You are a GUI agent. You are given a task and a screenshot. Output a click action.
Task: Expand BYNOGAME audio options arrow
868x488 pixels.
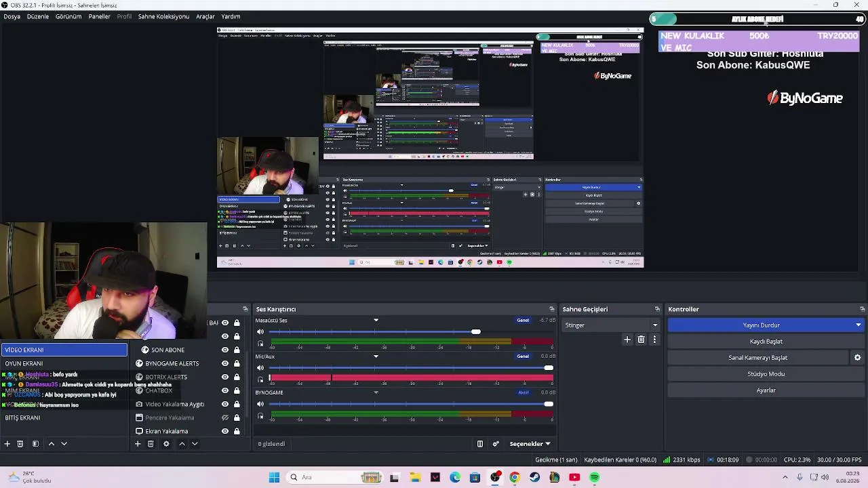tap(376, 392)
